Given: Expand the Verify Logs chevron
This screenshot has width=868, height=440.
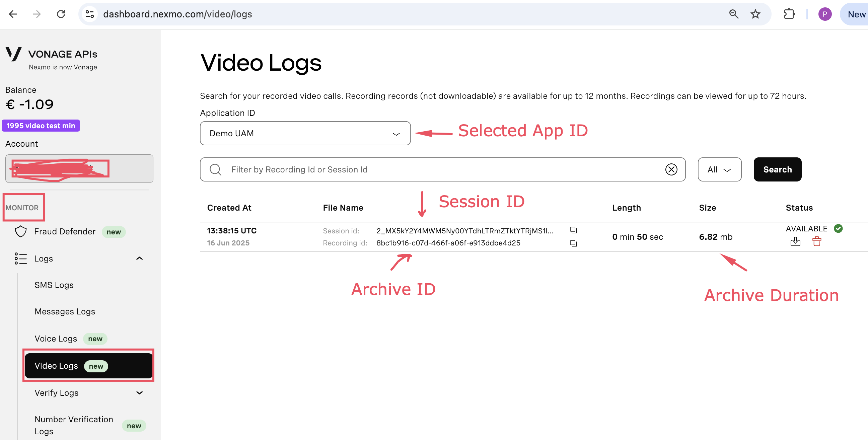Looking at the screenshot, I should click(x=139, y=393).
